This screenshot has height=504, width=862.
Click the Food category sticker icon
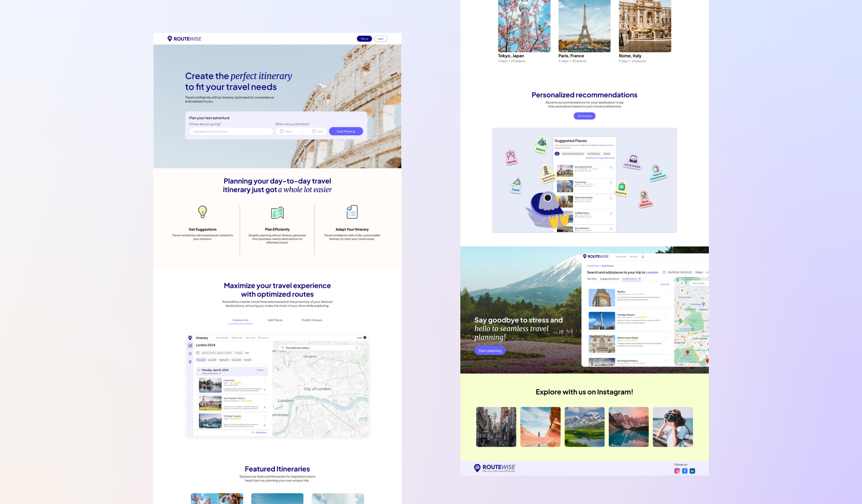(516, 185)
